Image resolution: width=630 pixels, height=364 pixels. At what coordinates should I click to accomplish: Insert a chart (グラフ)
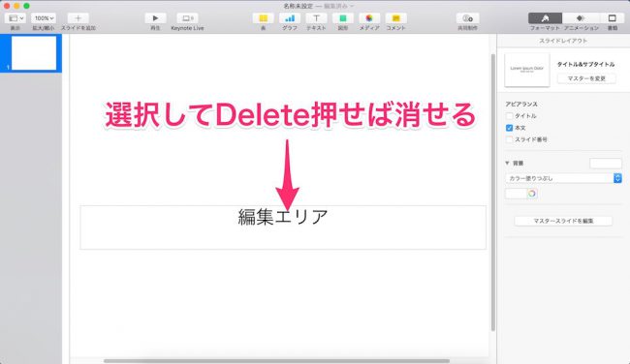[290, 18]
